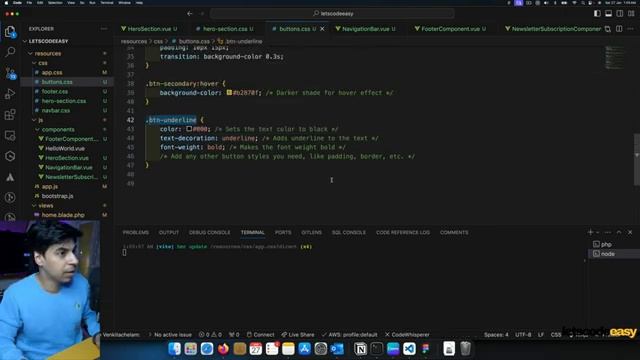The height and width of the screenshot is (360, 640).
Task: Click AWS: profile:default in status bar
Action: coord(349,335)
